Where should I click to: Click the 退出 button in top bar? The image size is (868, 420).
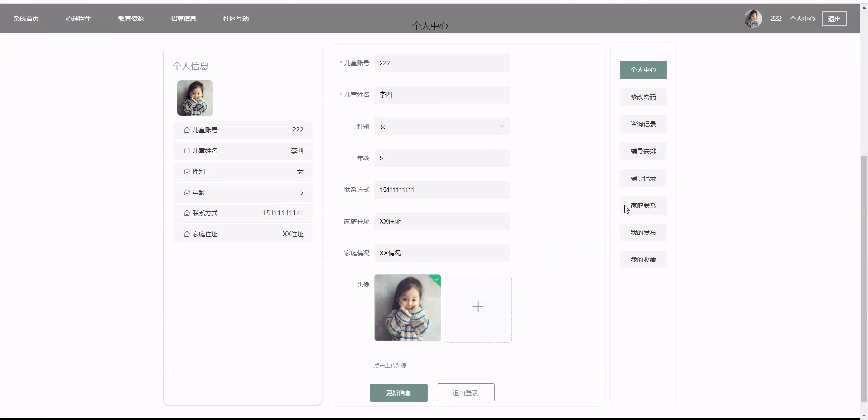(x=835, y=19)
